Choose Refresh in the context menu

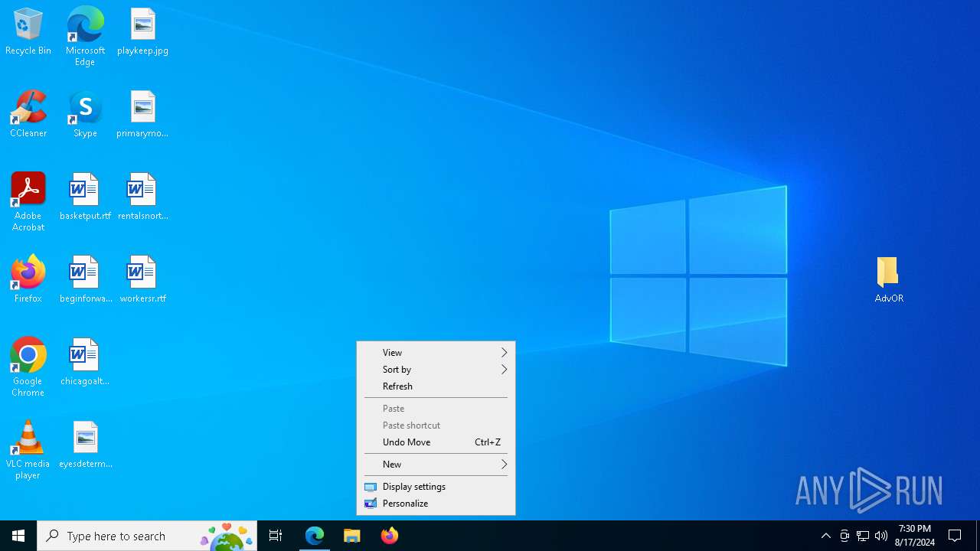click(x=436, y=386)
